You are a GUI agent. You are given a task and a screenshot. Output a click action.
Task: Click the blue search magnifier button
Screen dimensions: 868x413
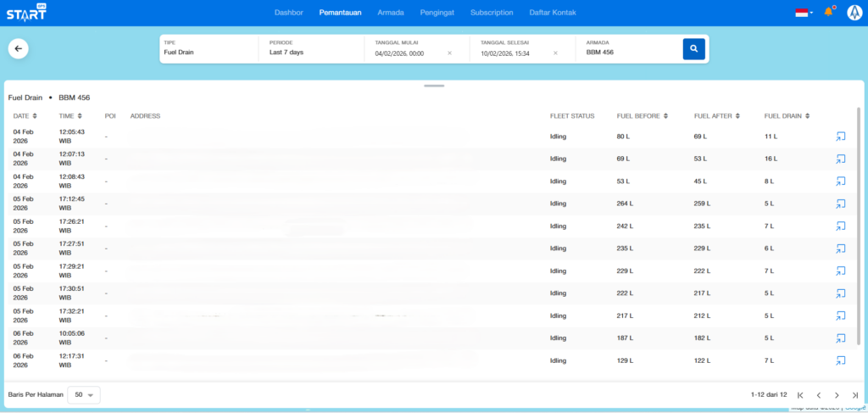(693, 49)
